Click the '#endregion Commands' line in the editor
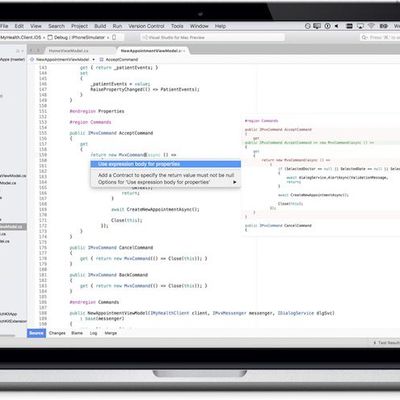Image resolution: width=400 pixels, height=400 pixels. pyautogui.click(x=94, y=302)
